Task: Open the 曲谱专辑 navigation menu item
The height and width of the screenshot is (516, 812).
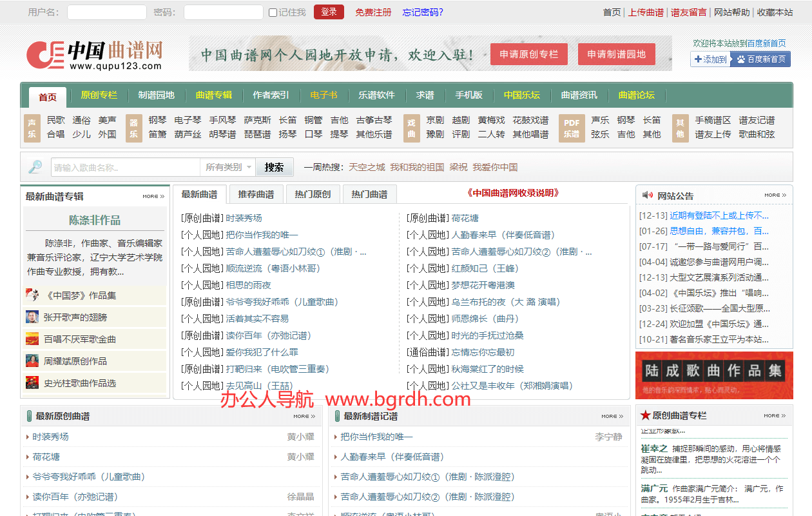Action: pyautogui.click(x=214, y=95)
